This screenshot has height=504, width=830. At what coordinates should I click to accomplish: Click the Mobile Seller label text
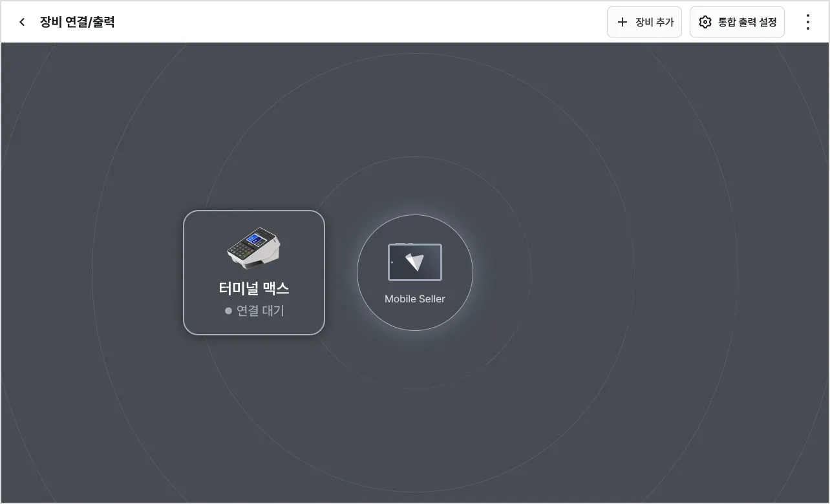(x=415, y=299)
